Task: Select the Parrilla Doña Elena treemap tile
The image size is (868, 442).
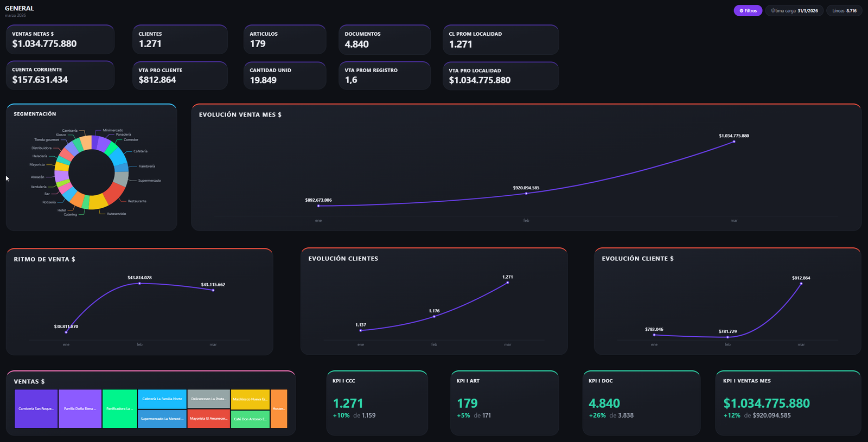Action: (80, 408)
